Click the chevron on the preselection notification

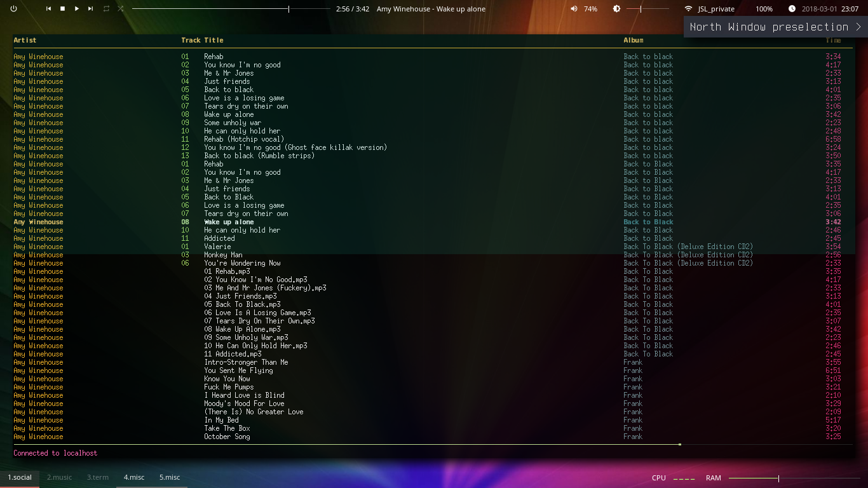858,27
